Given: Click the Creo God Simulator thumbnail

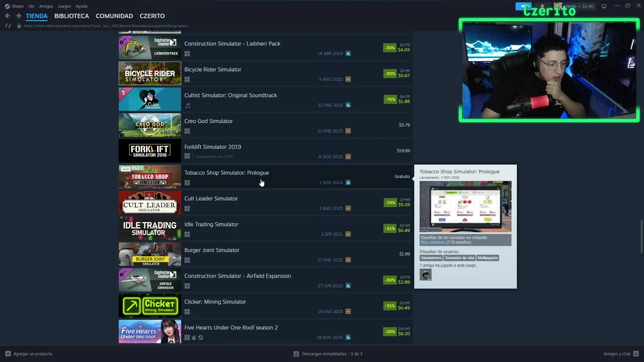Looking at the screenshot, I should 150,126.
